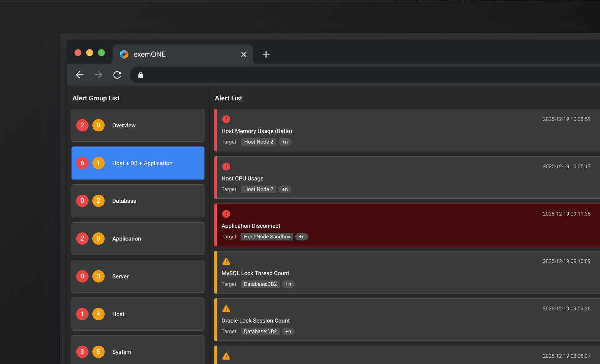This screenshot has width=600, height=364.
Task: Click the Host Node Sandbox target tag
Action: click(x=267, y=237)
